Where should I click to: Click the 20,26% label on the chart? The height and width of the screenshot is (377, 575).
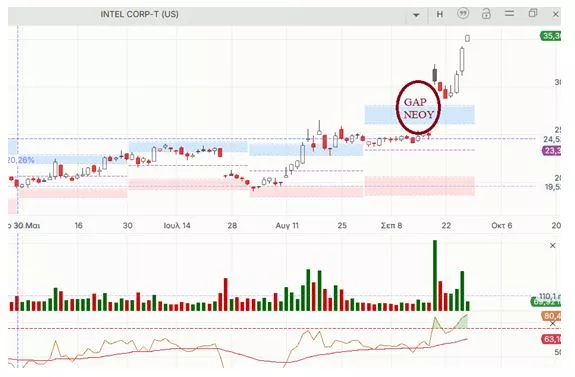(21, 160)
